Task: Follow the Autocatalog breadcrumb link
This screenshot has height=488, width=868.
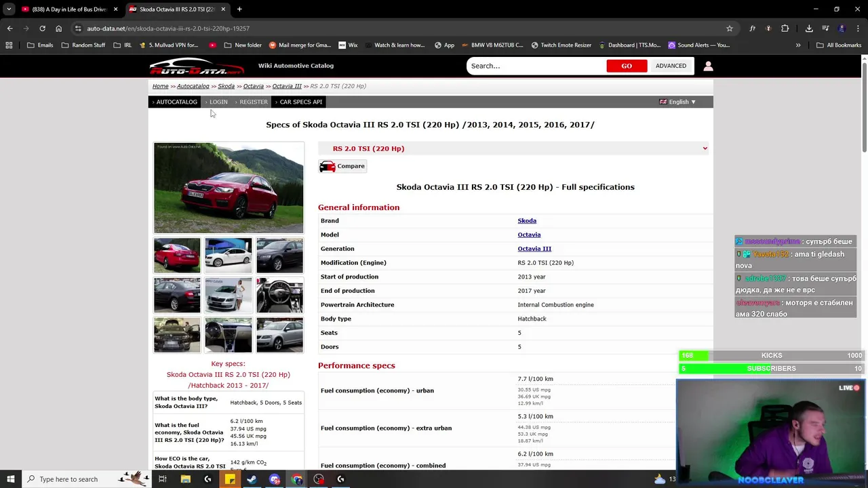Action: point(193,86)
